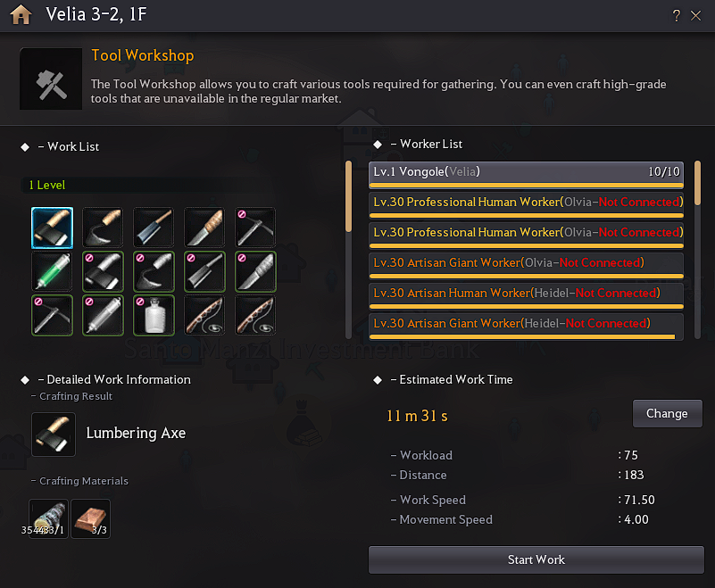This screenshot has height=588, width=715.
Task: Select the first Lv.30 Professional Human Worker
Action: point(526,205)
